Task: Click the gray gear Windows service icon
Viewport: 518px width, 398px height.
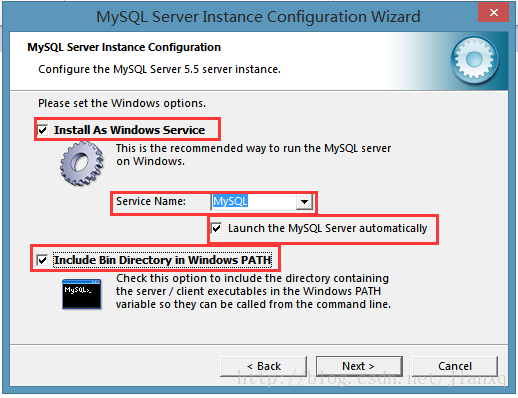Action: [82, 163]
